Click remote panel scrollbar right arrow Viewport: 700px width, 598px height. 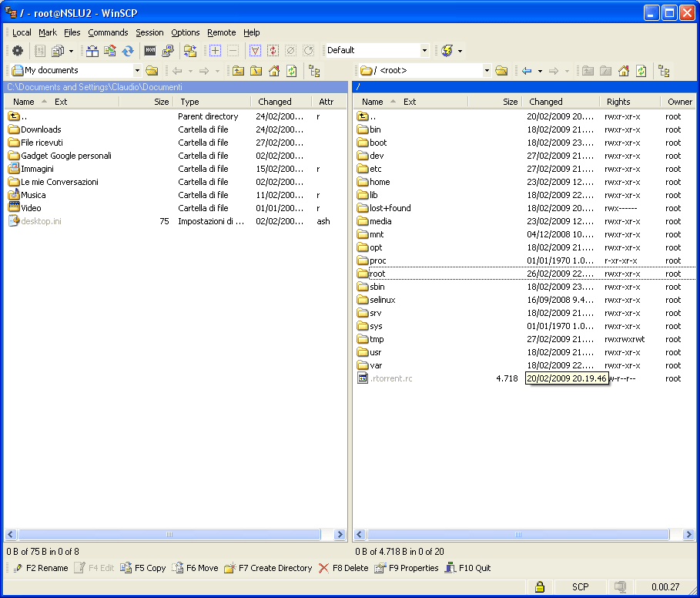(x=688, y=534)
